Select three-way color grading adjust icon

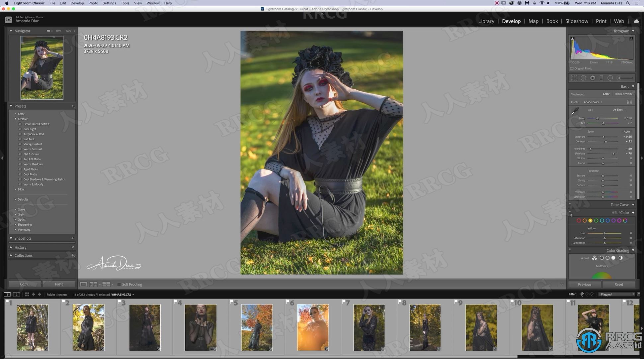click(x=594, y=258)
